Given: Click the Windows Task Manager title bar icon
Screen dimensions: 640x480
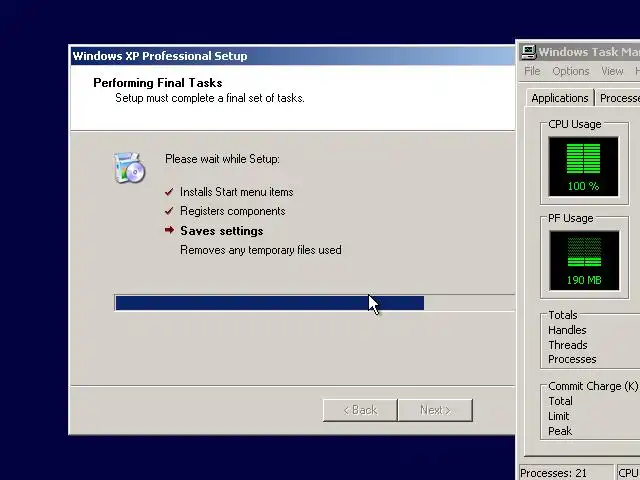Looking at the screenshot, I should [529, 52].
